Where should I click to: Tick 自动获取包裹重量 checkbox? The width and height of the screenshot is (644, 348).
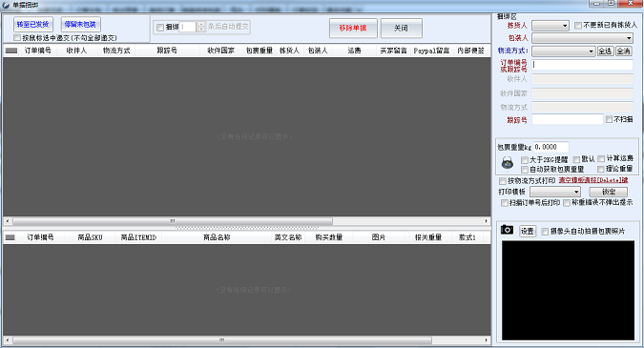525,170
